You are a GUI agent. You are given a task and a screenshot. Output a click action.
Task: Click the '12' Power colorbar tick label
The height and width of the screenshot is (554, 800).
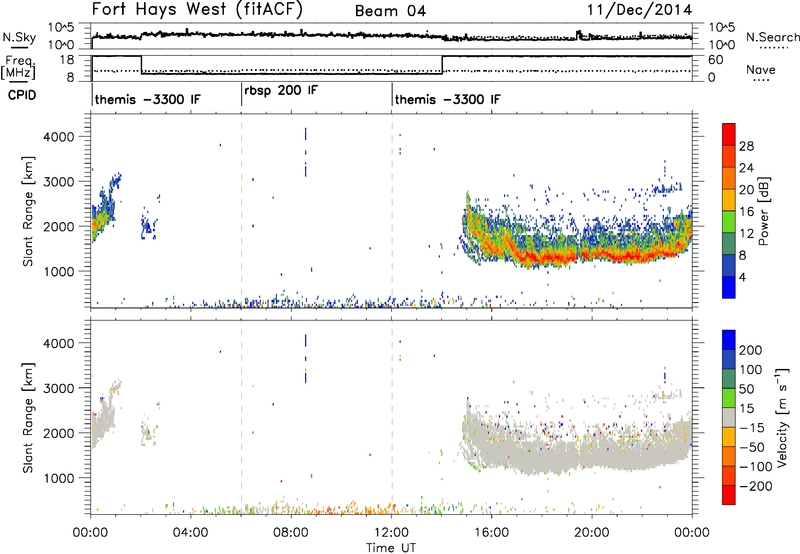pyautogui.click(x=746, y=233)
